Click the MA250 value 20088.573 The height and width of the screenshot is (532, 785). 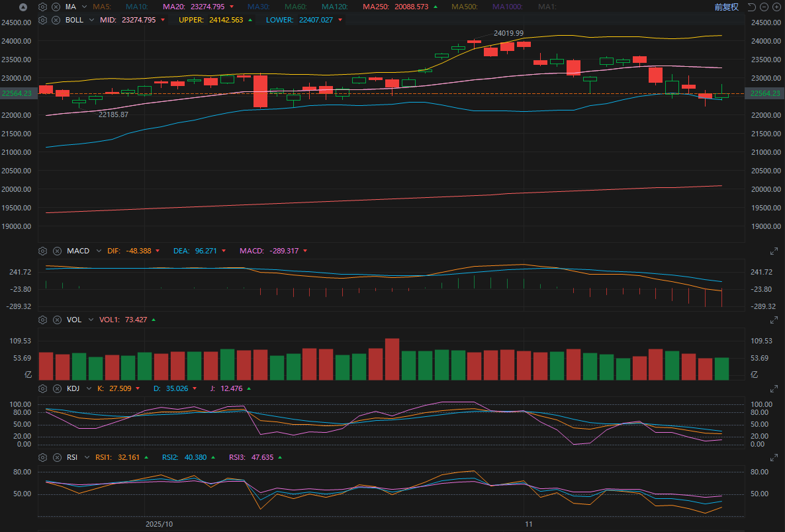tap(412, 7)
